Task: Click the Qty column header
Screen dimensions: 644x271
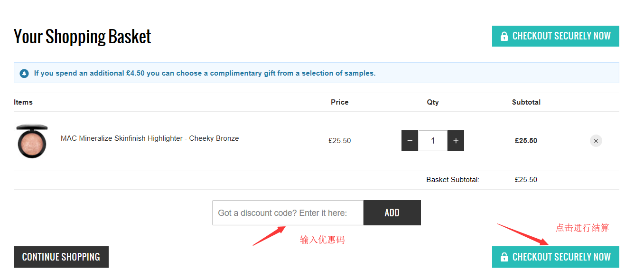Action: [433, 102]
